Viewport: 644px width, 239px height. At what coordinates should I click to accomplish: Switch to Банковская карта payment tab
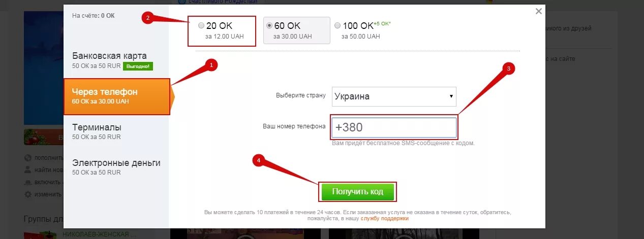pos(116,60)
